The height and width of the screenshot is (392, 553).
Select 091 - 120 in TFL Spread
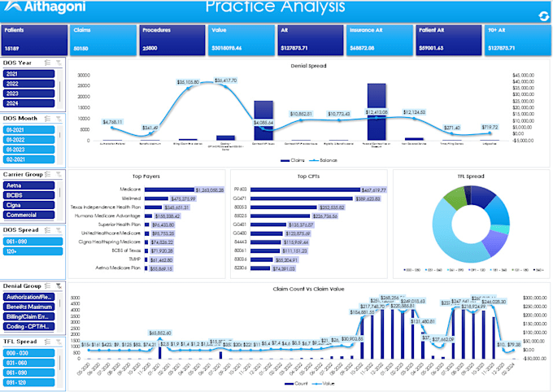click(x=29, y=382)
